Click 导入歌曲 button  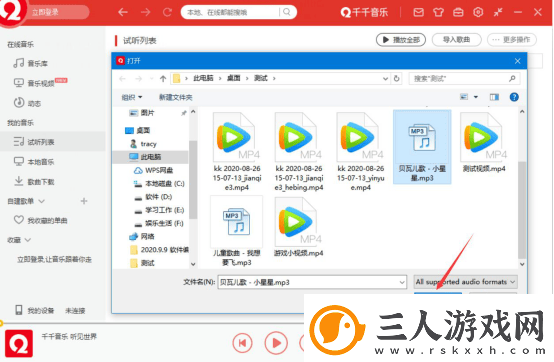point(456,40)
